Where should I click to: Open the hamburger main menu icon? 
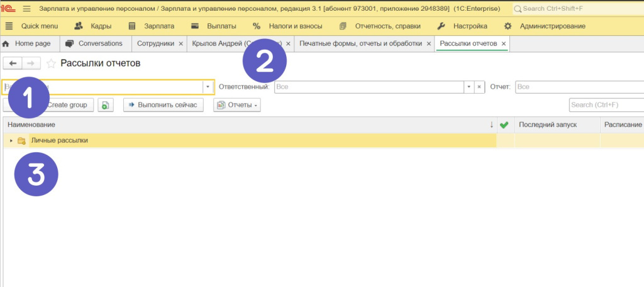[x=26, y=9]
